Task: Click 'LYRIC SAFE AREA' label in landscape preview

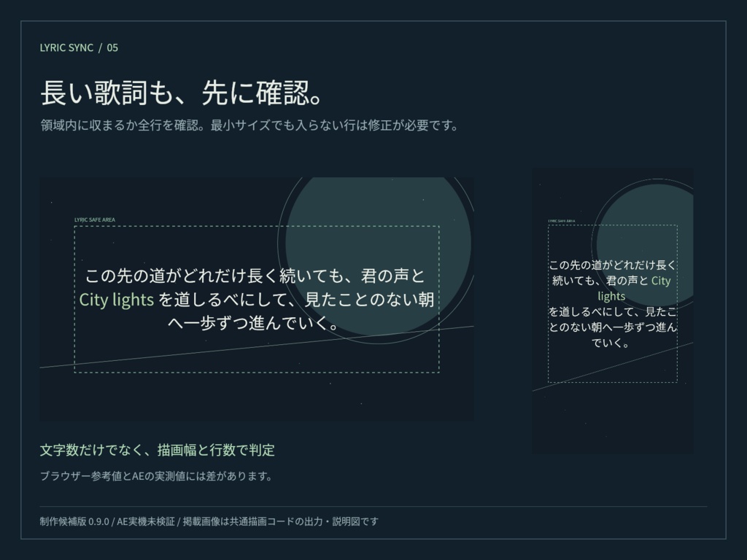Action: pos(94,219)
